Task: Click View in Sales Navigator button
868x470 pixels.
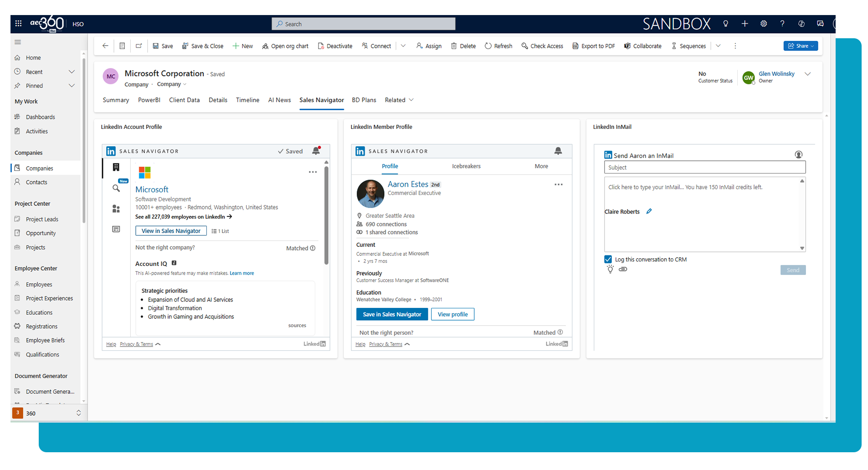Action: 171,231
